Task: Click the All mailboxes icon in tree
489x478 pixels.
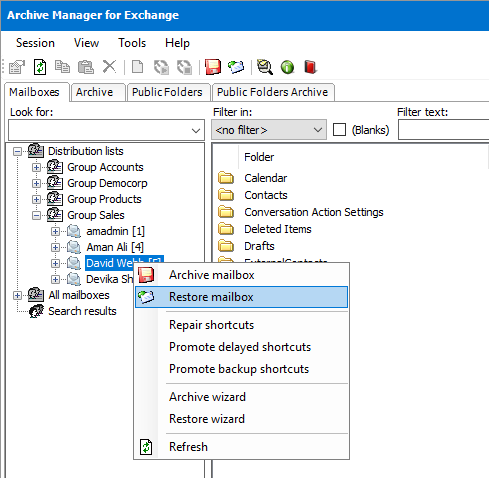Action: click(36, 295)
